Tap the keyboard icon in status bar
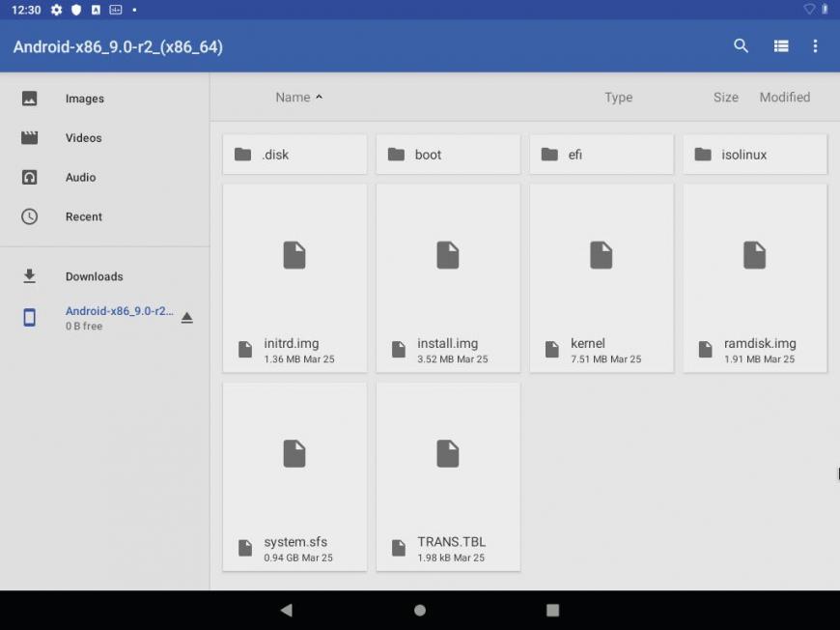The height and width of the screenshot is (630, 840). [x=116, y=10]
